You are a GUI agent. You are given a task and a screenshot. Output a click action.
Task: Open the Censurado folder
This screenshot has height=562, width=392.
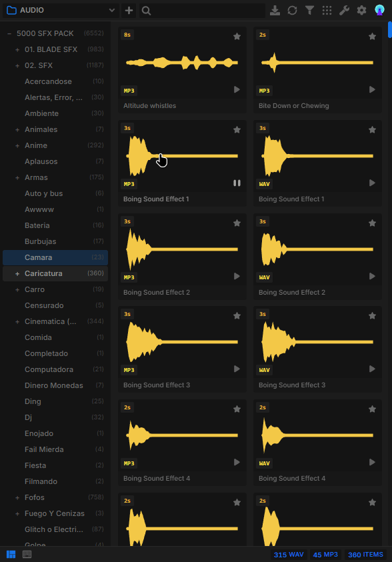(55, 305)
